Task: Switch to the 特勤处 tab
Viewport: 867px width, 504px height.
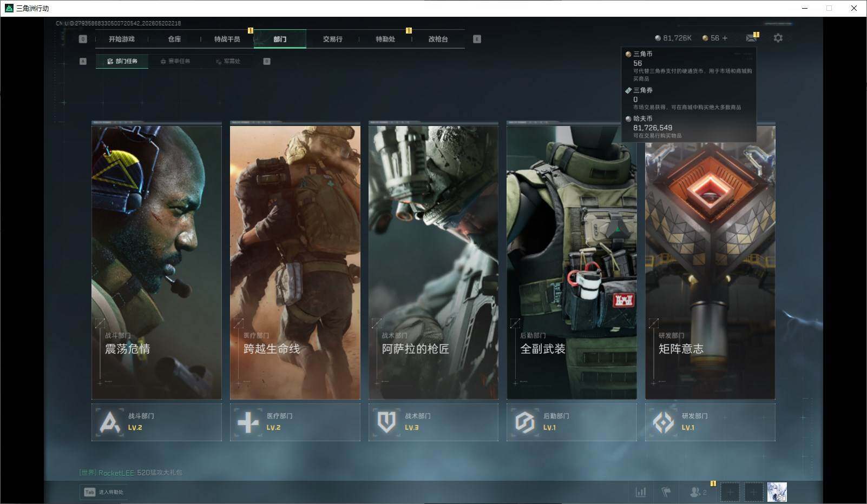Action: 385,39
